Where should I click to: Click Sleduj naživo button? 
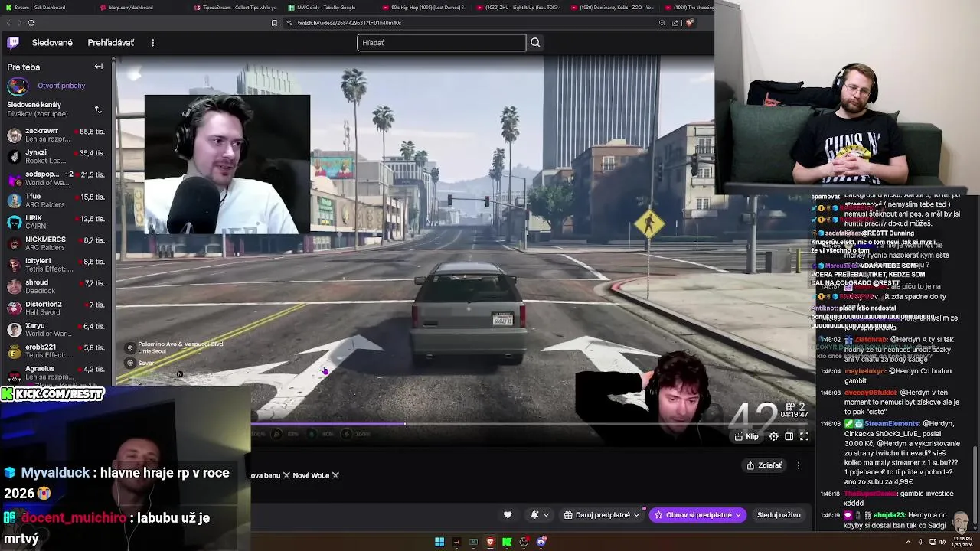tap(779, 515)
